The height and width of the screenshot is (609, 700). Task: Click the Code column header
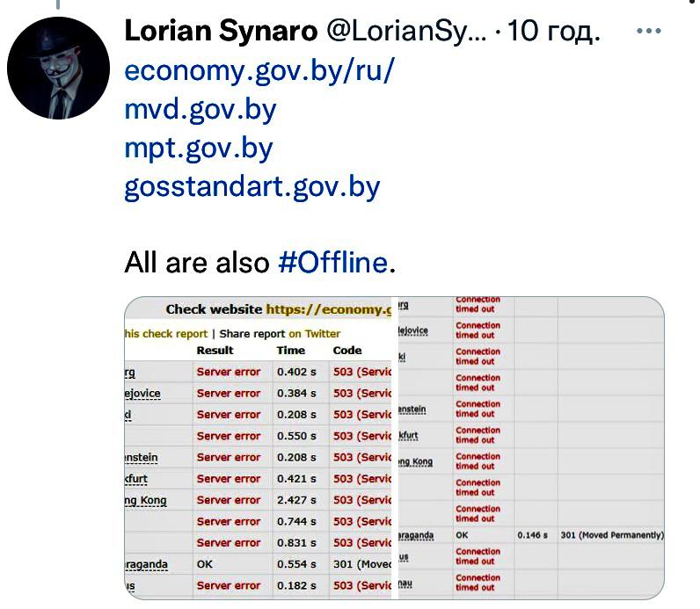tap(347, 351)
